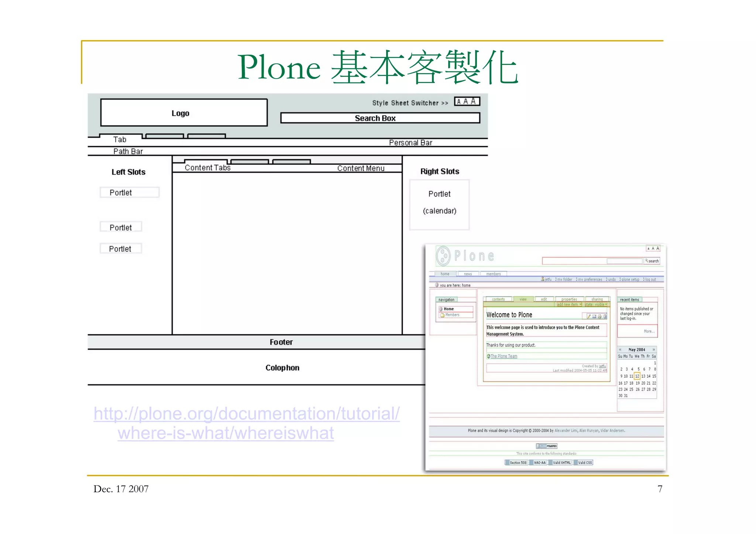Viewport: 756px width, 534px height.
Task: Click the A A A style switcher box in the wireframe
Action: pyautogui.click(x=467, y=101)
